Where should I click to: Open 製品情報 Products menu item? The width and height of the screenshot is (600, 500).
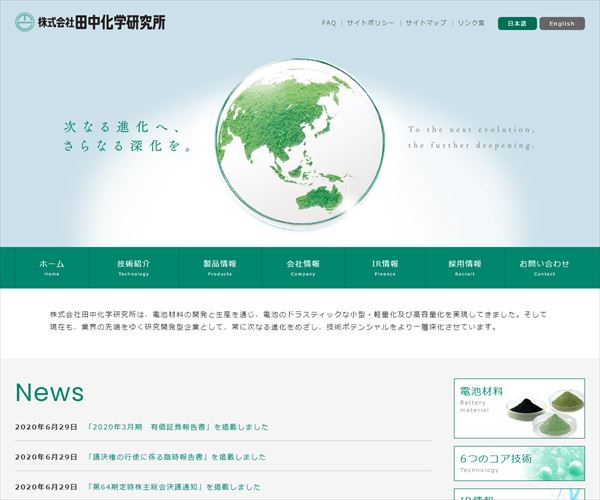pos(220,267)
